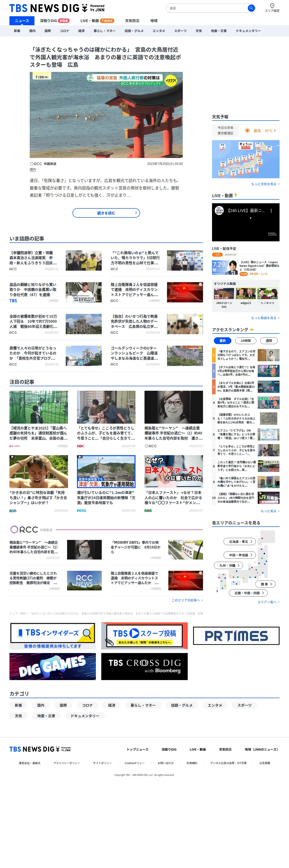The height and width of the screenshot is (868, 289).
Task: Switch to the LIVE・動画 header tab
Action: pos(97,21)
